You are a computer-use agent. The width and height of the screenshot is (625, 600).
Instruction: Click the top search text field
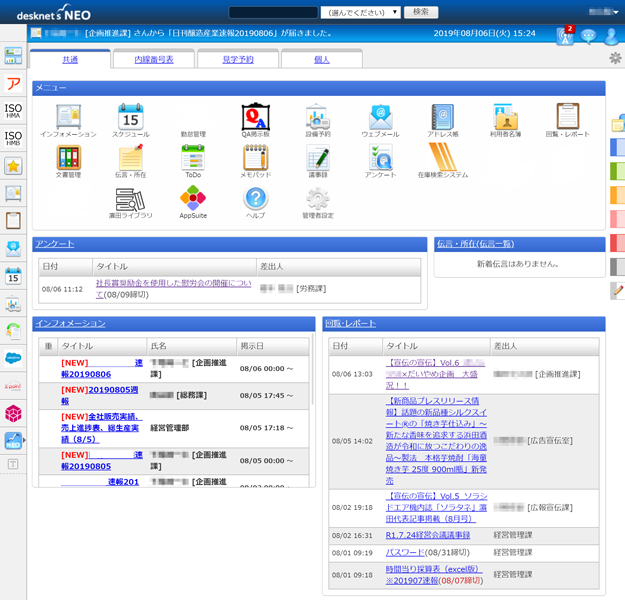point(272,12)
